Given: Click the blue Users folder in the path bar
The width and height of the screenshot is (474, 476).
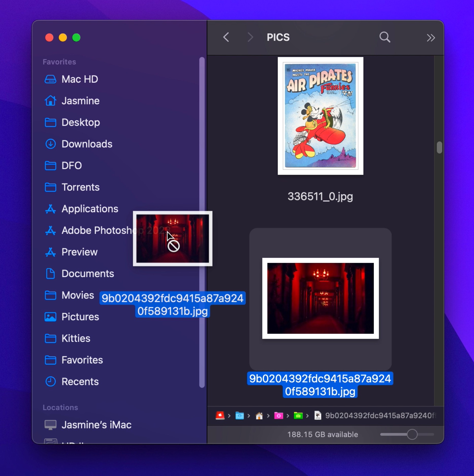Looking at the screenshot, I should (x=240, y=416).
